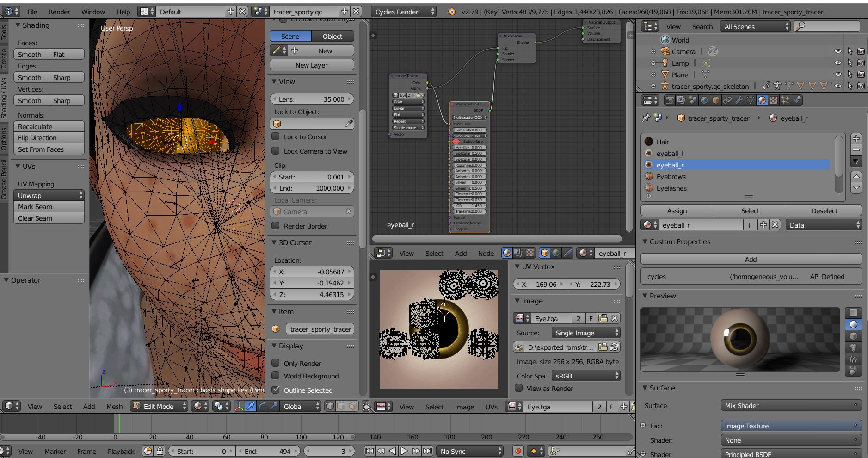Click timeline record button
This screenshot has width=868, height=458.
(518, 451)
